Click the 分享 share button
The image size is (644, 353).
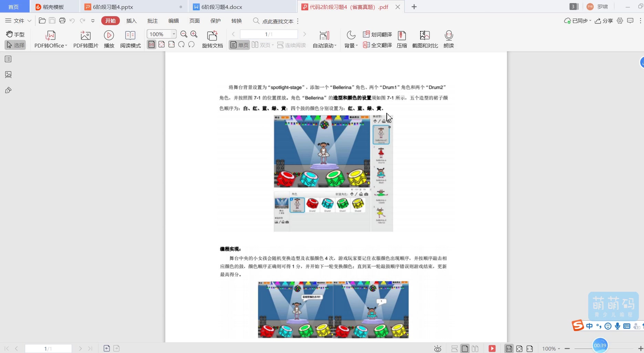click(604, 21)
